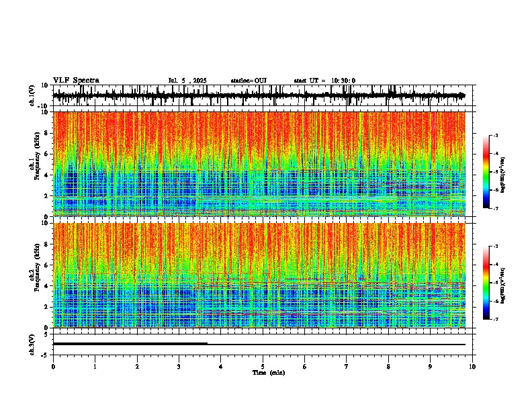Screen dimensions: 532x411
Task: Click the ch.1(V) waveform trace
Action: point(259,95)
